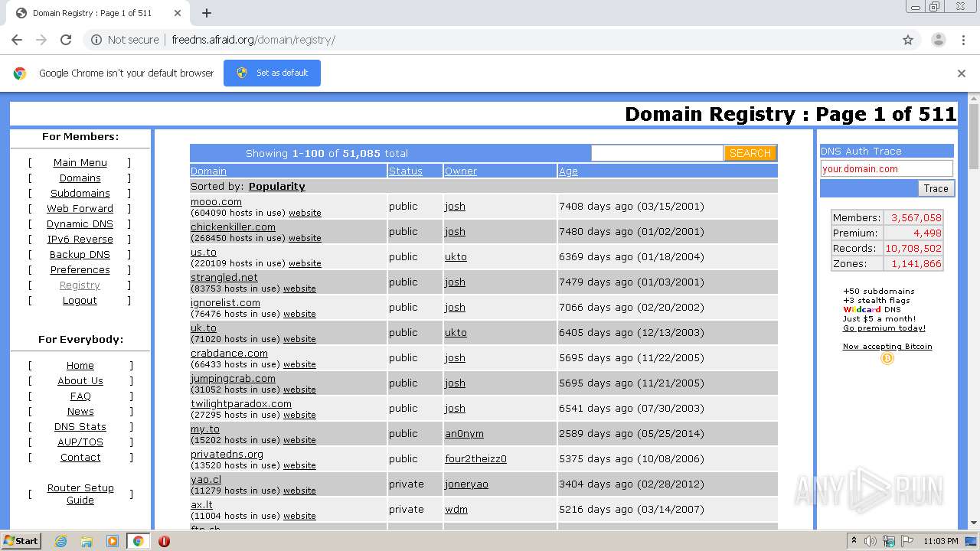Sort by Age column header
The height and width of the screenshot is (551, 980).
point(568,171)
